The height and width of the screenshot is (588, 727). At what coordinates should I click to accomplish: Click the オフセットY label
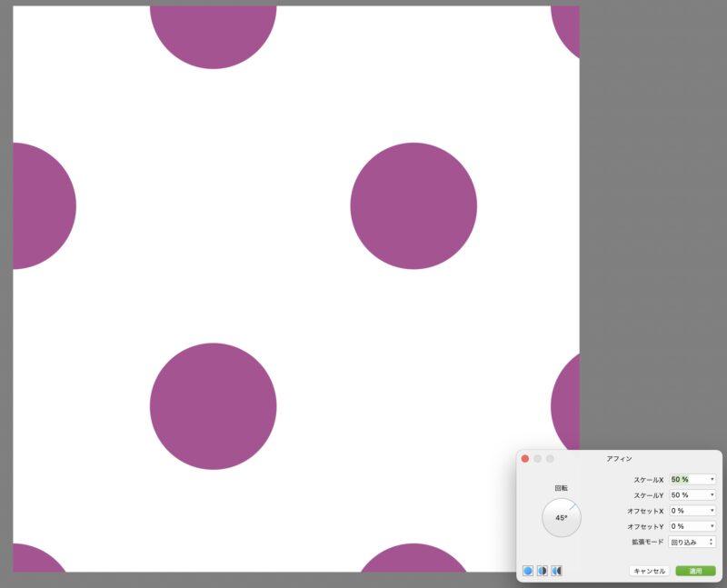click(645, 527)
